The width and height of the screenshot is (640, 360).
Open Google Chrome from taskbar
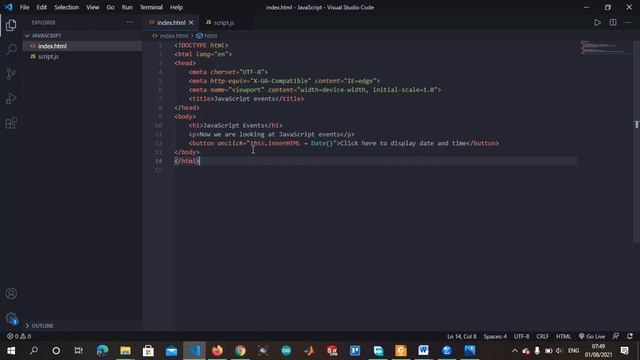[x=240, y=351]
